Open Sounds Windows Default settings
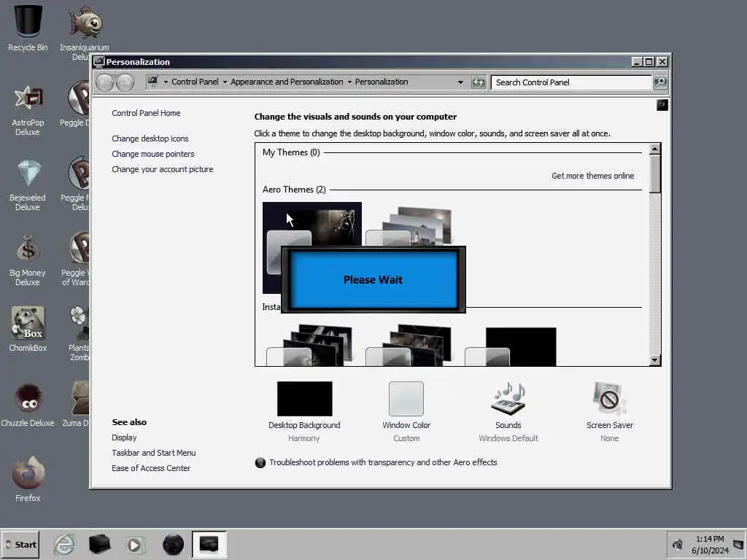The image size is (747, 560). tap(508, 412)
